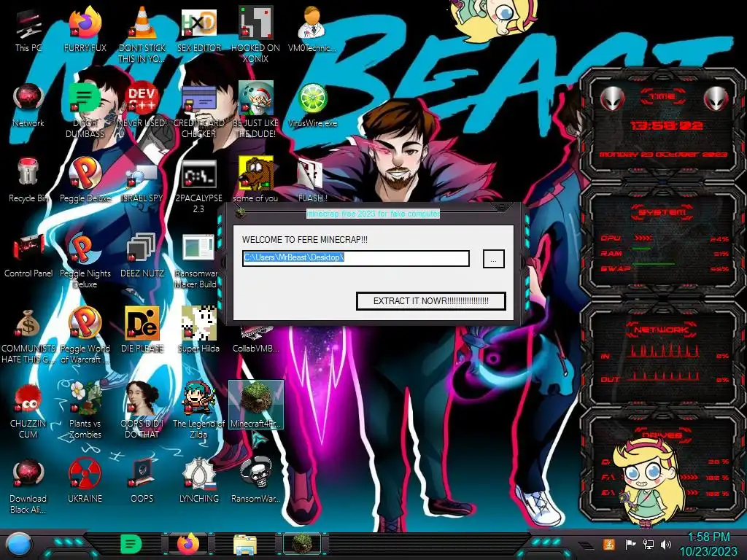
Task: Open the Control Panel icon
Action: [28, 255]
